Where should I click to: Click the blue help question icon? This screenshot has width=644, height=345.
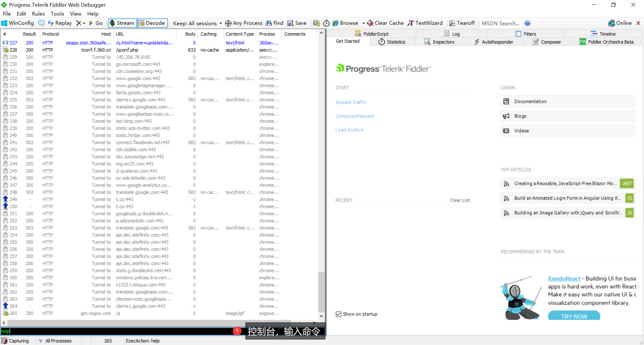point(527,23)
